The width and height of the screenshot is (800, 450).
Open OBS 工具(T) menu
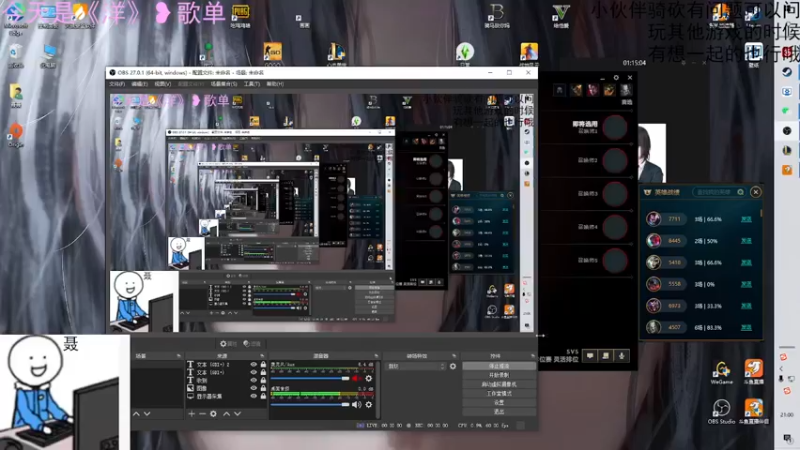pos(252,84)
